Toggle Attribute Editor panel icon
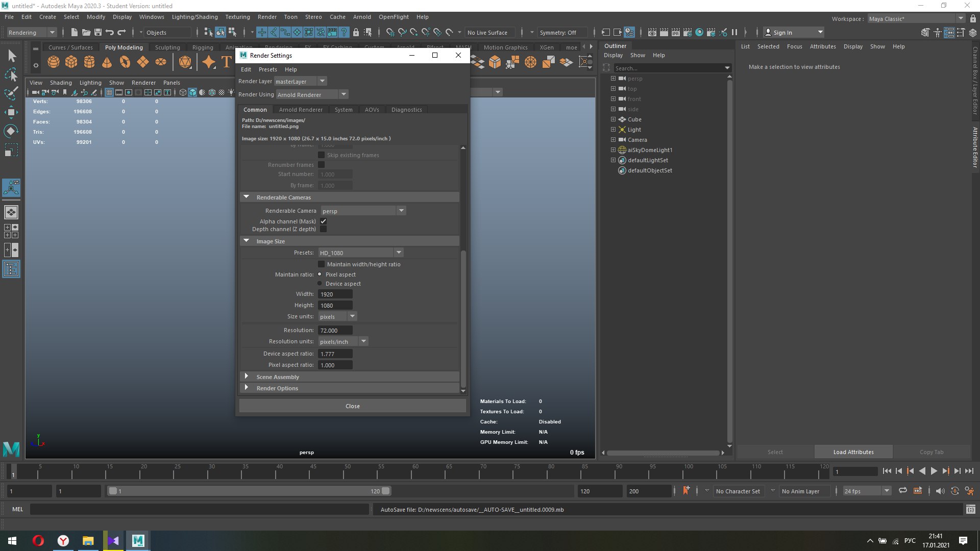This screenshot has height=551, width=980. 949,32
